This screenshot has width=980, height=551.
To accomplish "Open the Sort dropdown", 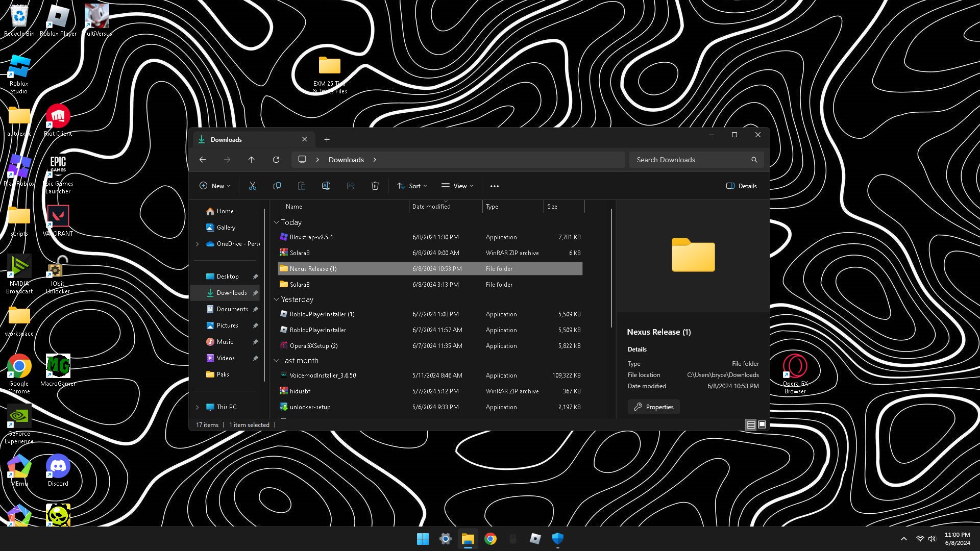I will click(412, 186).
